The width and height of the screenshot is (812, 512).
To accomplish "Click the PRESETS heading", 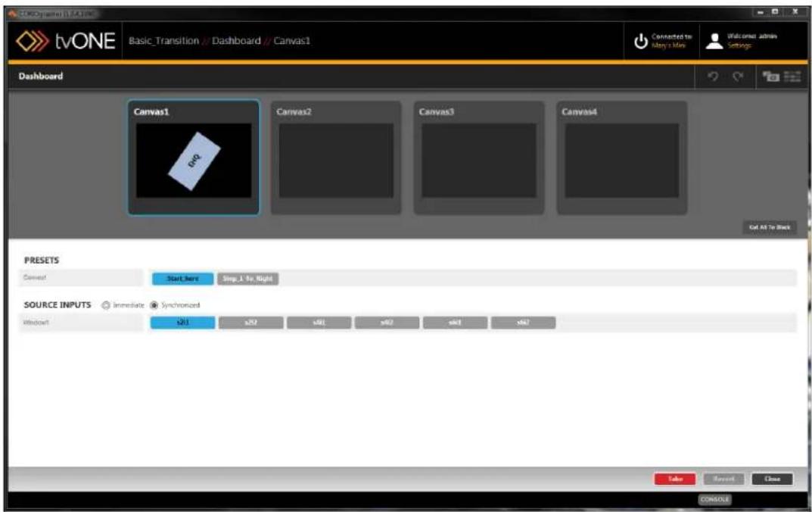I will coord(42,260).
